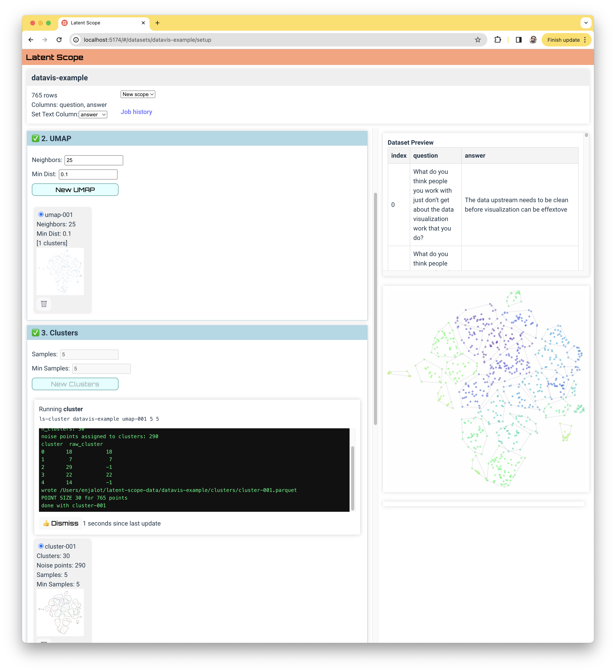Click the trash icon under umap-001
616x672 pixels.
pos(44,304)
